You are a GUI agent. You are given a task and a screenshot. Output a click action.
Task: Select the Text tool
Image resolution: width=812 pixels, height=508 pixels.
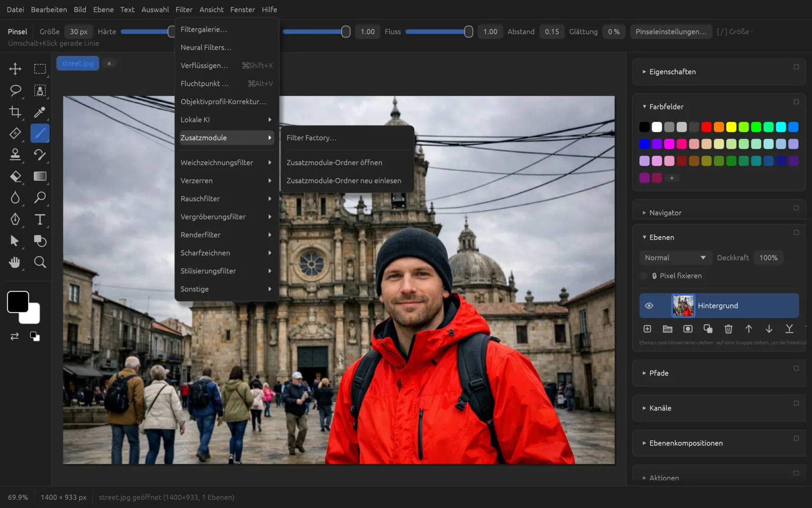click(x=40, y=219)
